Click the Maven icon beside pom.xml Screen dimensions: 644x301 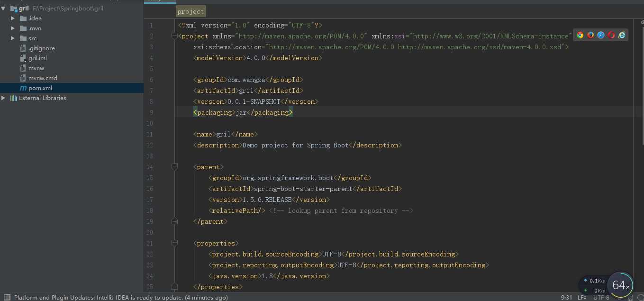click(23, 88)
